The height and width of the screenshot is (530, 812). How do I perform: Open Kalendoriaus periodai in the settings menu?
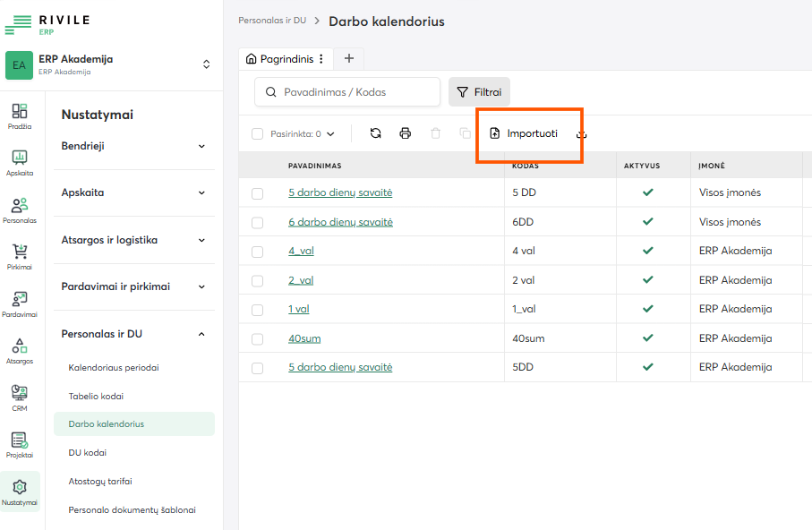114,367
